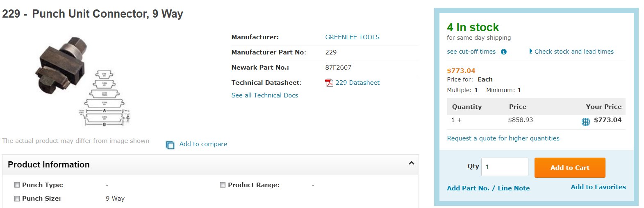Open the see cut-off times link

point(471,52)
